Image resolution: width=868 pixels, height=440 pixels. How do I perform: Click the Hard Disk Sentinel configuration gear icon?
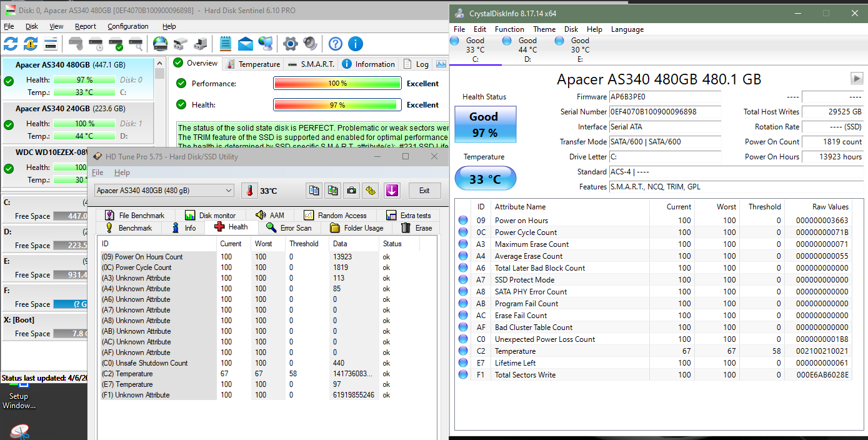(x=290, y=44)
